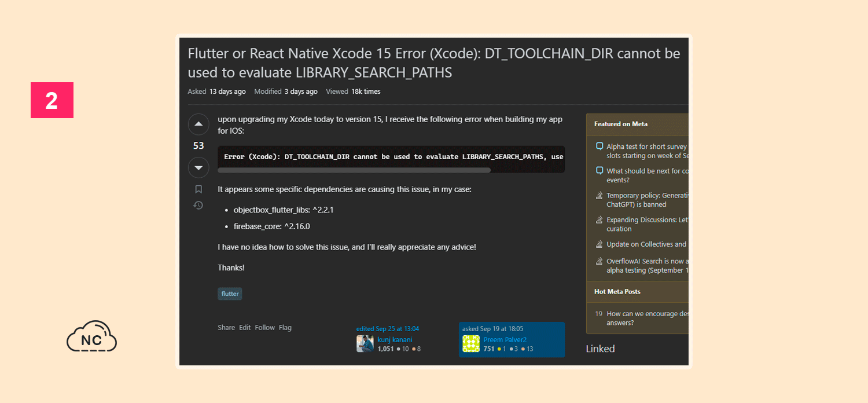Click the Stack Overflow icon beside 'Temporary policy'

tap(599, 196)
